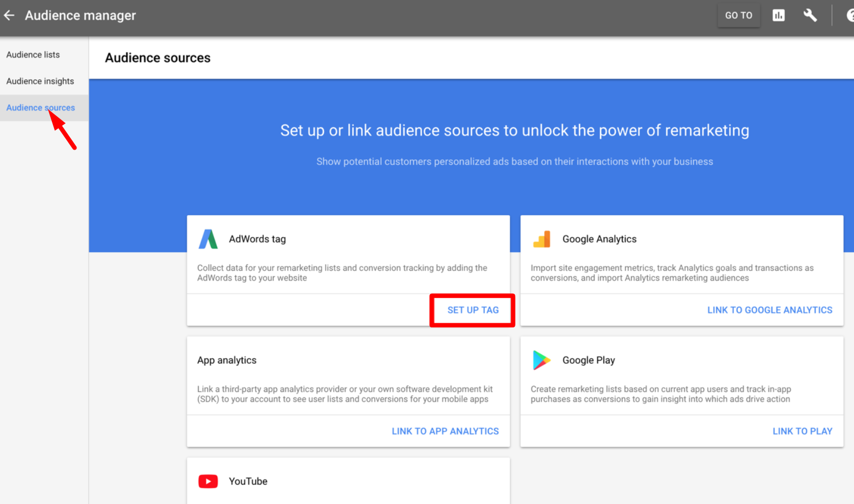The image size is (854, 504).
Task: Click SET UP TAG link
Action: (x=473, y=310)
